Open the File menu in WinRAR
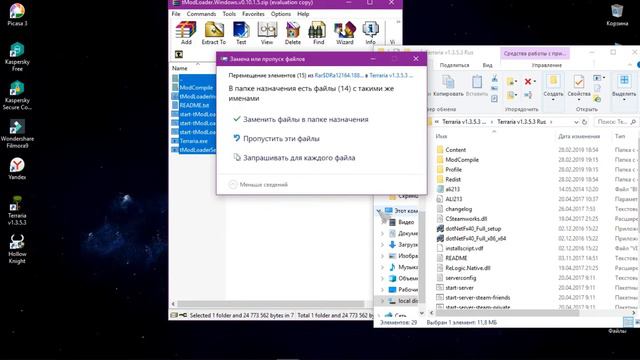640x360 pixels. [x=176, y=14]
